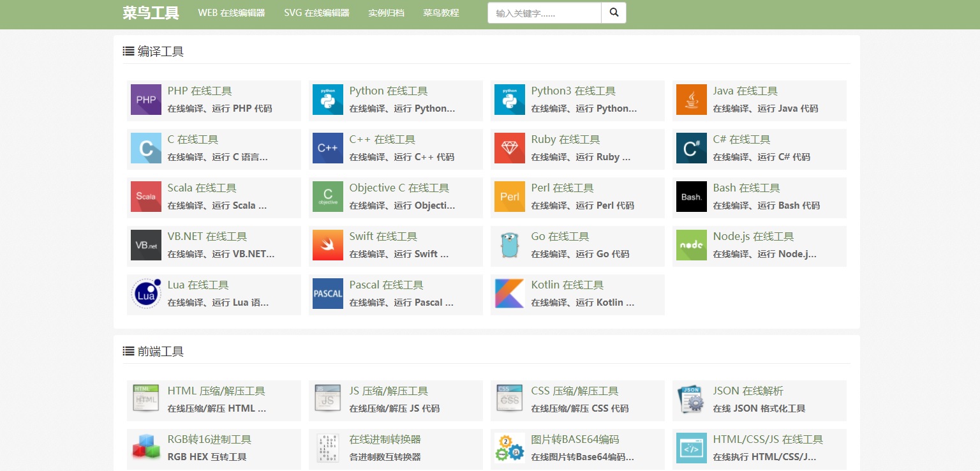This screenshot has height=471, width=980.
Task: Open the black Bash icon
Action: pyautogui.click(x=691, y=197)
